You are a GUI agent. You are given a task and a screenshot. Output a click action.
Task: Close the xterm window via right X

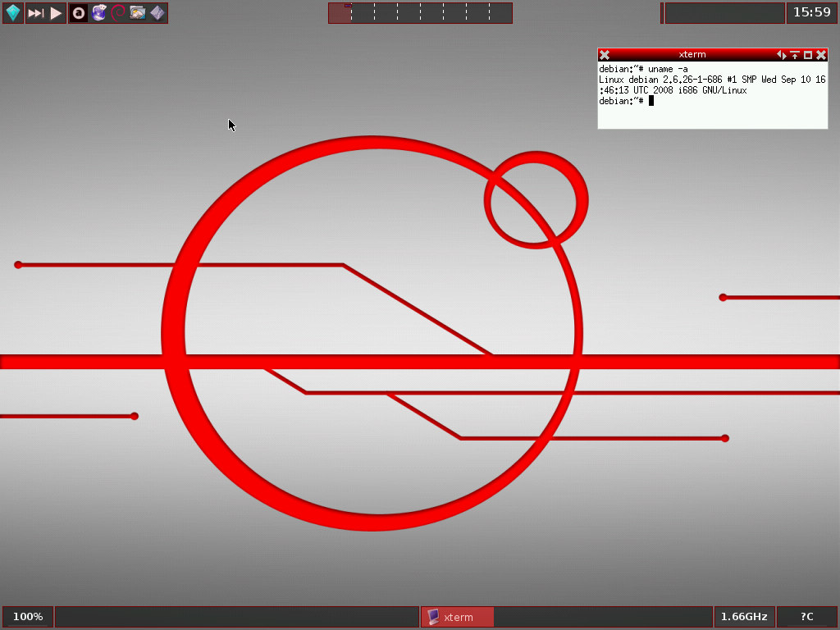821,55
